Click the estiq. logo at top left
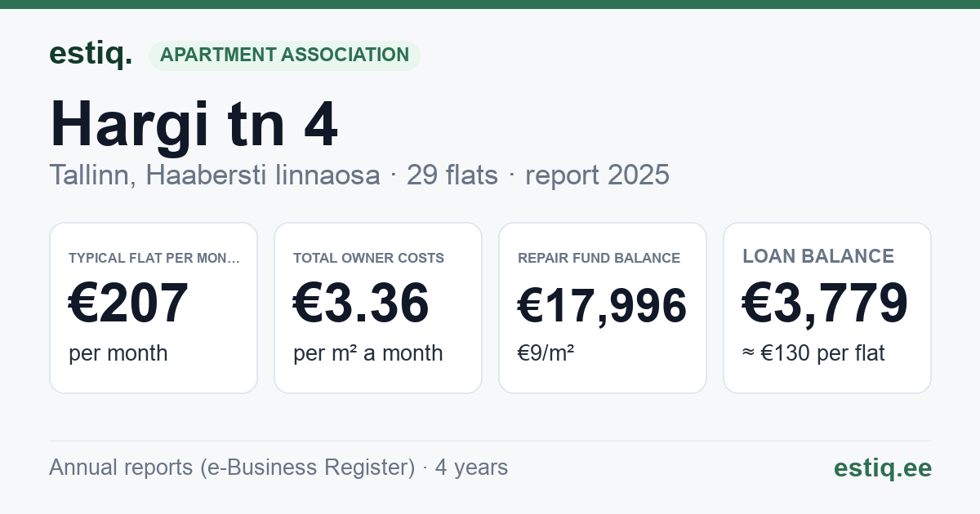The height and width of the screenshot is (514, 980). coord(91,54)
